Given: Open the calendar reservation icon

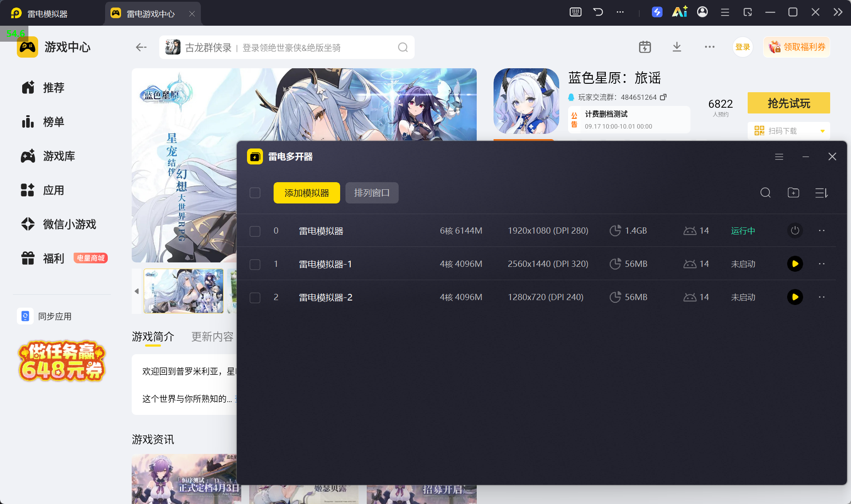Looking at the screenshot, I should pyautogui.click(x=645, y=47).
